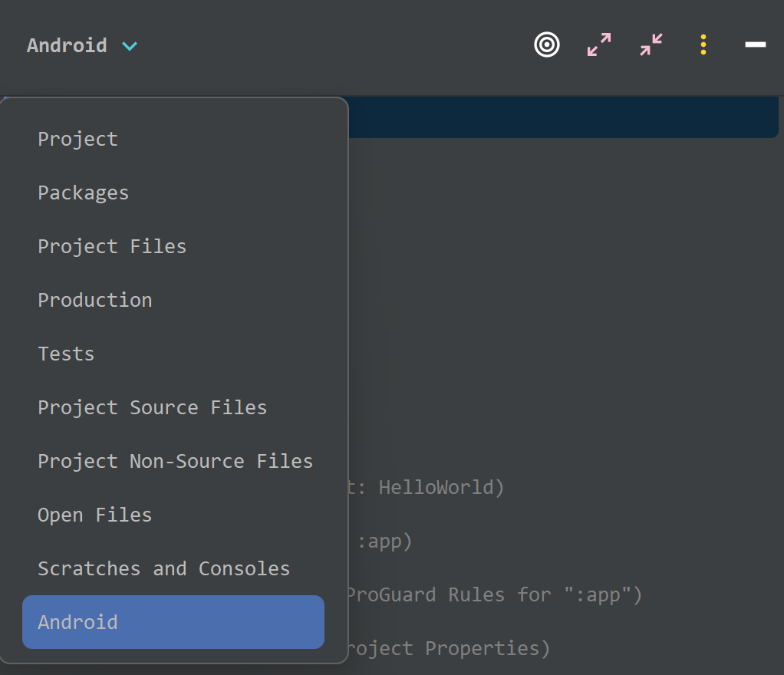
Task: Hide the panel with the minimize dash
Action: click(x=756, y=45)
